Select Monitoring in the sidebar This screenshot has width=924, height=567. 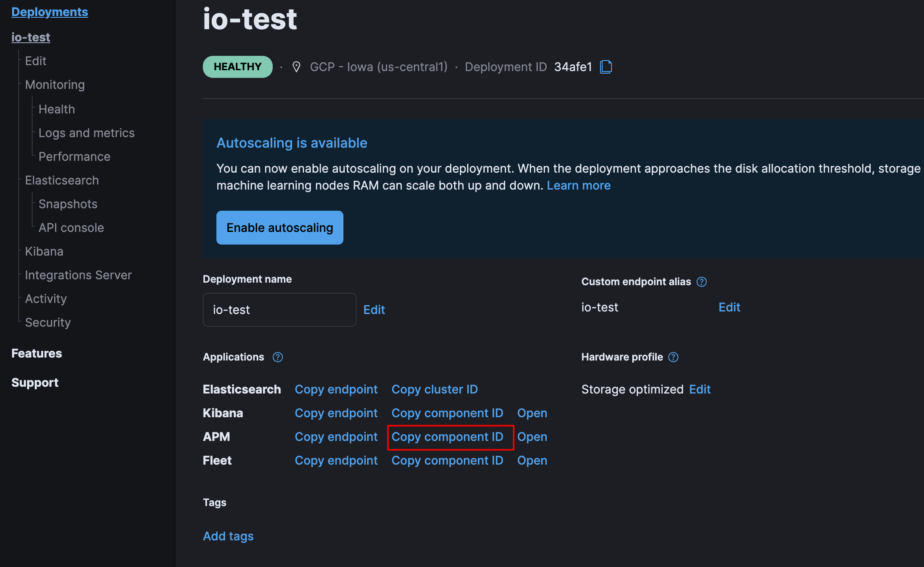point(55,85)
